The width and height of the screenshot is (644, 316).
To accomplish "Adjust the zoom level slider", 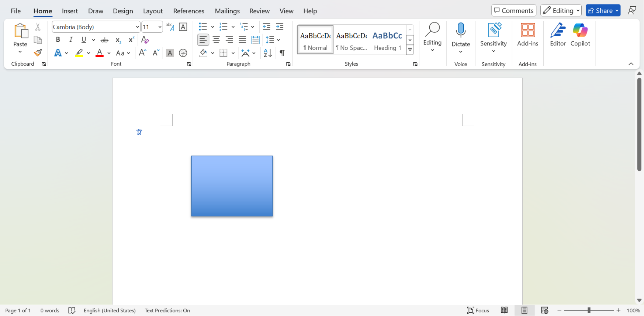I will coord(589,310).
